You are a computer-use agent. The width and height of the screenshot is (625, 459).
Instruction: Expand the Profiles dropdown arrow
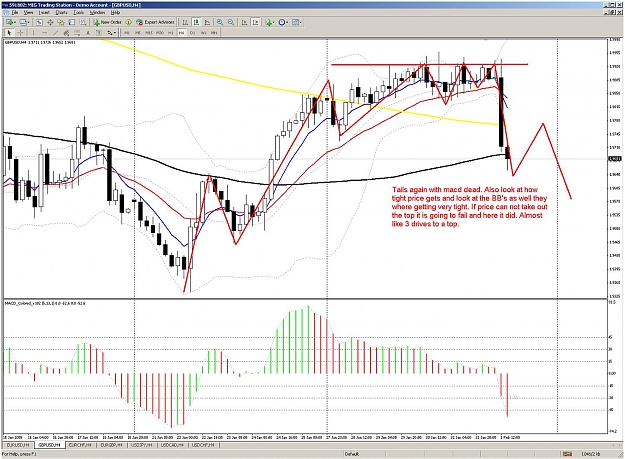29,23
